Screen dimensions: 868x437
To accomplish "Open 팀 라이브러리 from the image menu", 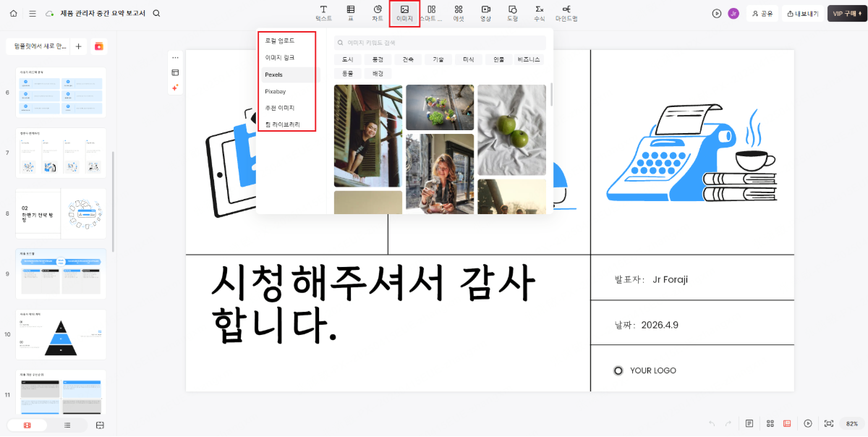I will pyautogui.click(x=283, y=125).
